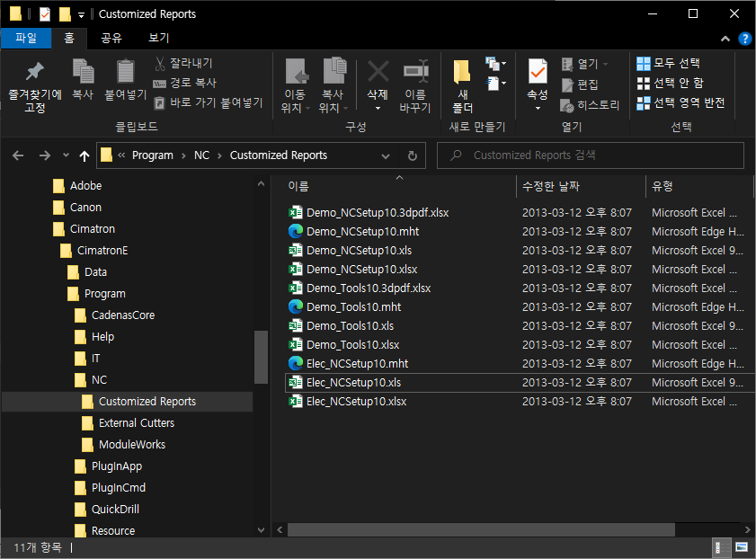Click the New folder icon in the title bar
This screenshot has width=756, height=559.
click(x=65, y=14)
